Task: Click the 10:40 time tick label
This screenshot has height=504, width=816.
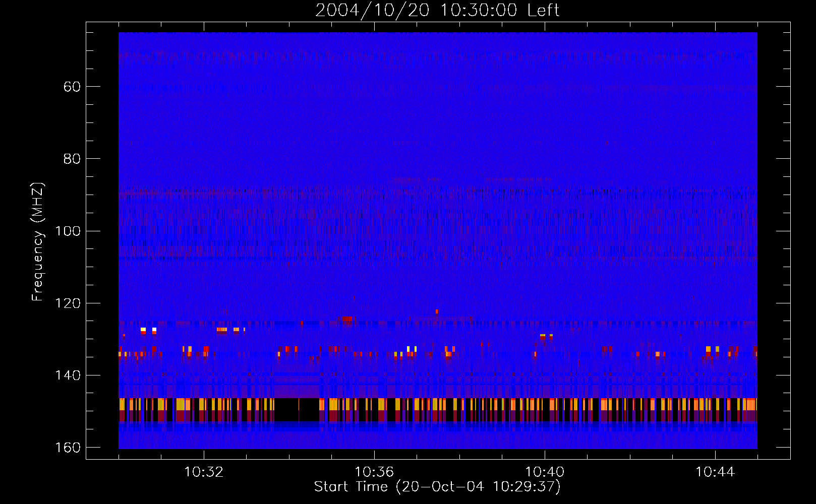Action: (x=545, y=472)
